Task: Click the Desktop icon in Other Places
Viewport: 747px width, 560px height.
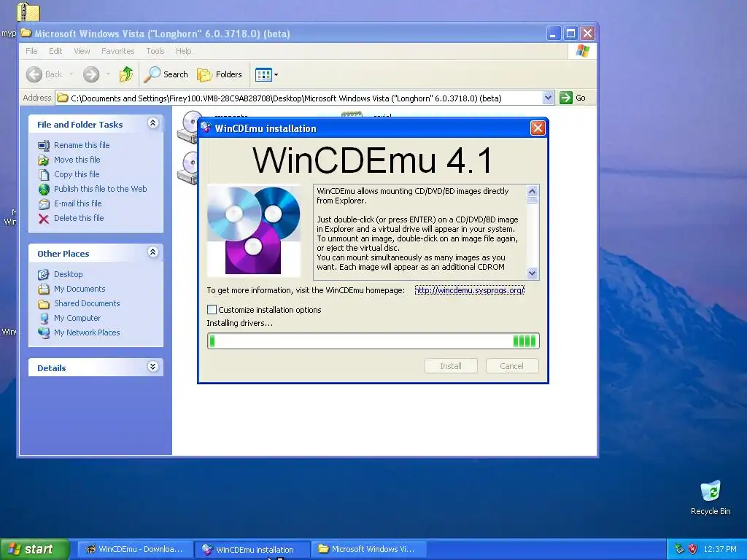Action: click(44, 274)
